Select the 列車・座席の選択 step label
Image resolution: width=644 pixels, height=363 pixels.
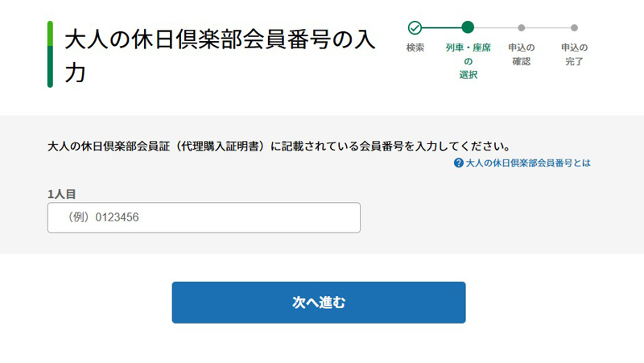pos(469,61)
